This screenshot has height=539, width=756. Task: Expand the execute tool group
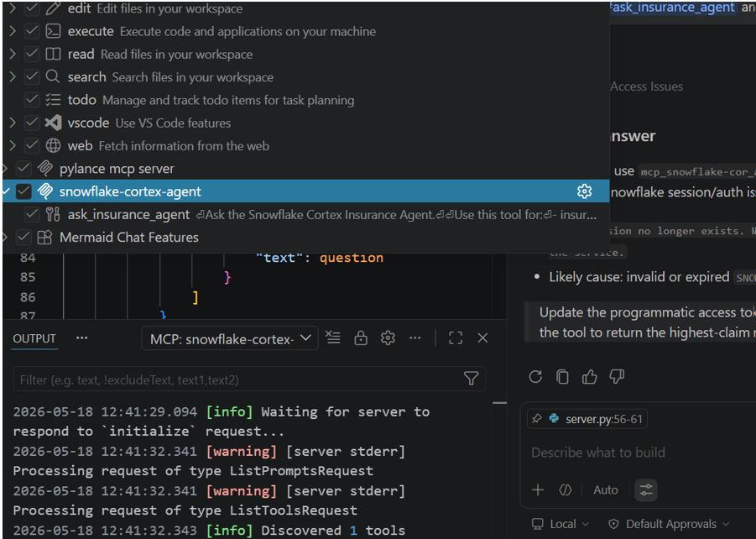[13, 31]
